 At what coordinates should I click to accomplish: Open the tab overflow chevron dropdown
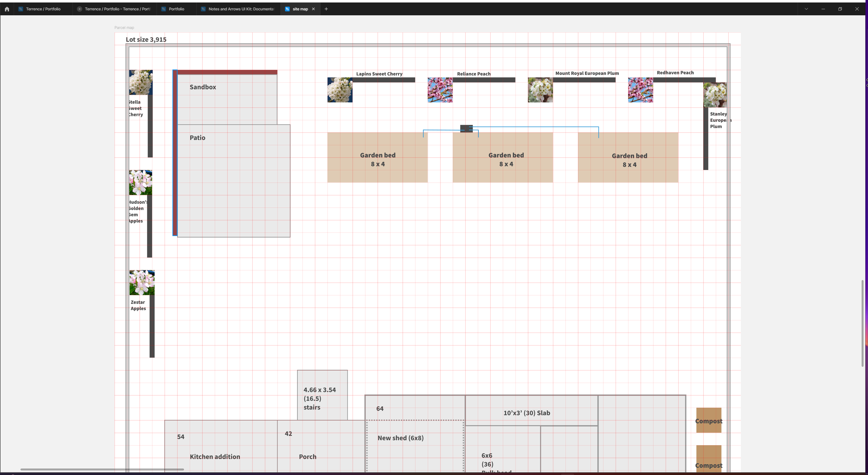click(x=806, y=9)
